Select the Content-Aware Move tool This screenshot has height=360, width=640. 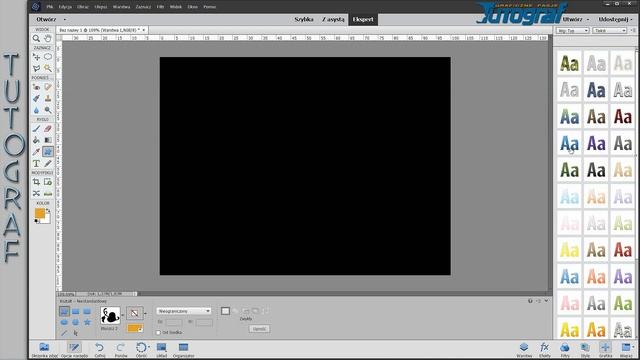point(36,193)
